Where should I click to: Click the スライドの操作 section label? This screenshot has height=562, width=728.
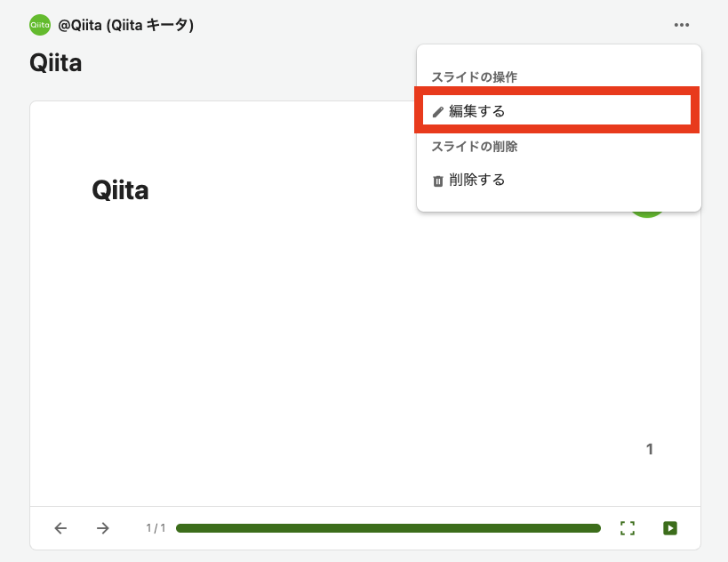pos(474,77)
